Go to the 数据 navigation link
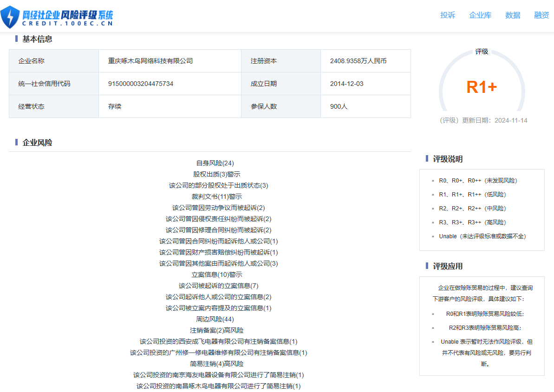This screenshot has height=392, width=554. [x=513, y=15]
